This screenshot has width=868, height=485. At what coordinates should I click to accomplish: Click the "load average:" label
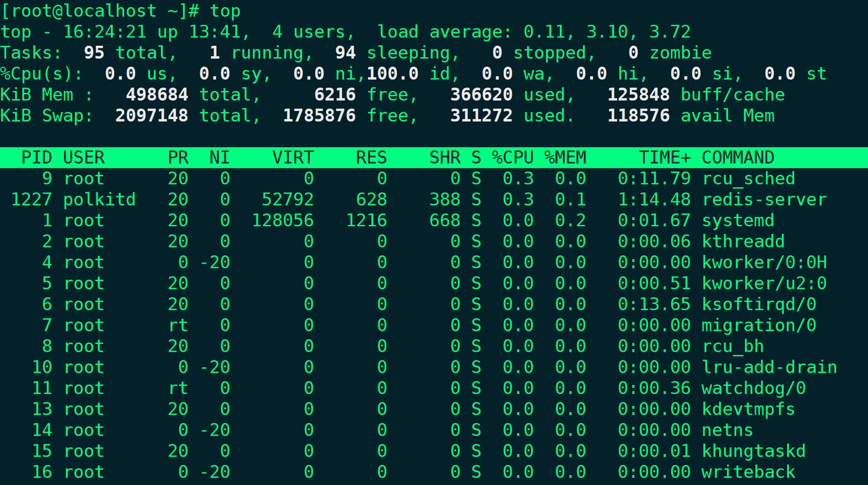point(445,31)
